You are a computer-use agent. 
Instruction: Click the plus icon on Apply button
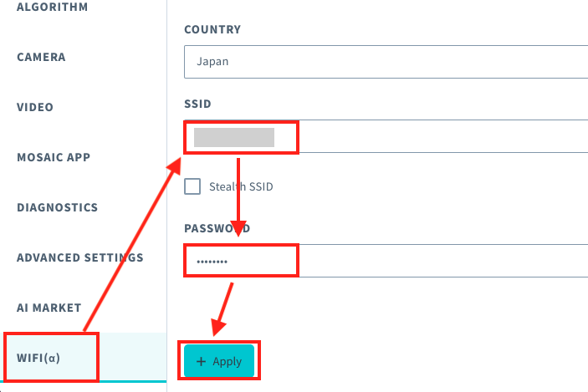(202, 361)
